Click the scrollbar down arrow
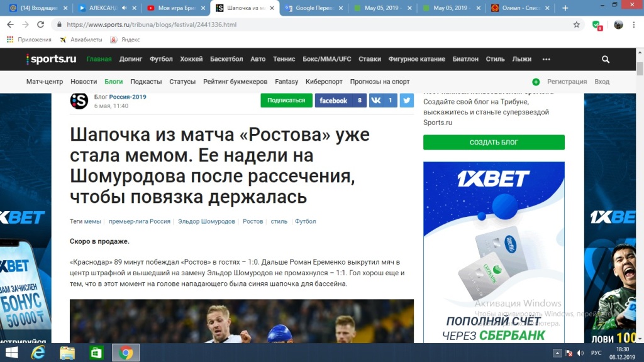644x362 pixels. point(640,339)
